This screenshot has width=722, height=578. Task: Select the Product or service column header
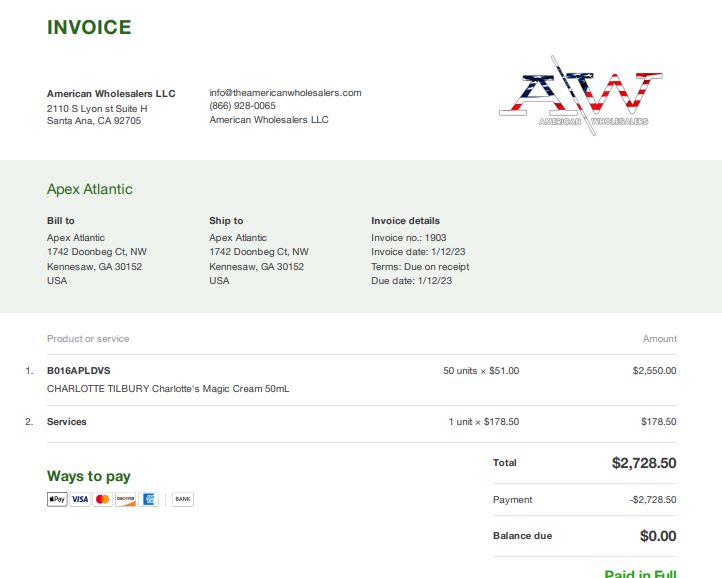88,339
